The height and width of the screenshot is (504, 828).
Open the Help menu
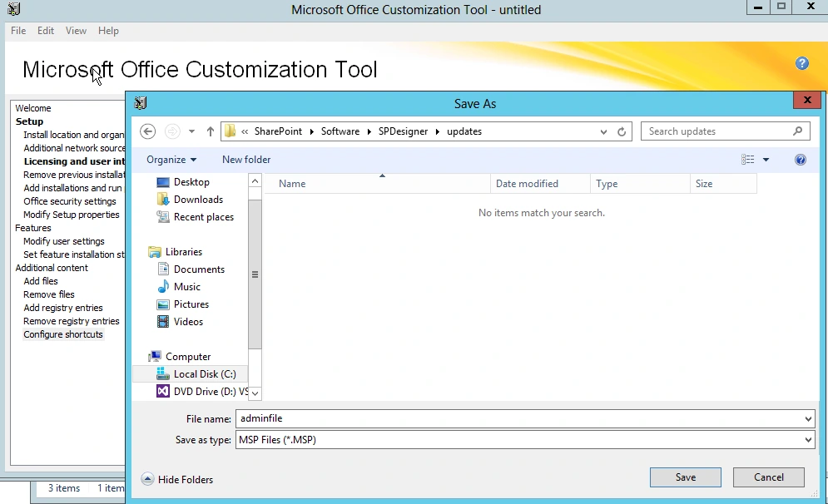[x=108, y=31]
